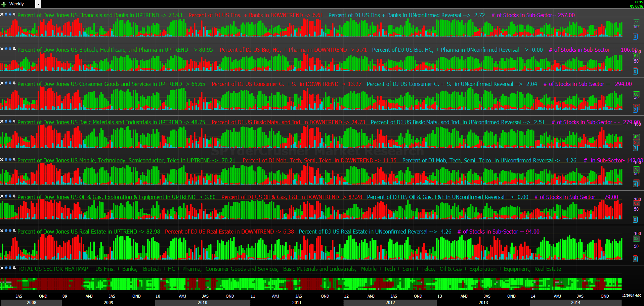Pin the Total US Sector Heatmap panel
The width and height of the screenshot is (644, 306).
[14, 268]
